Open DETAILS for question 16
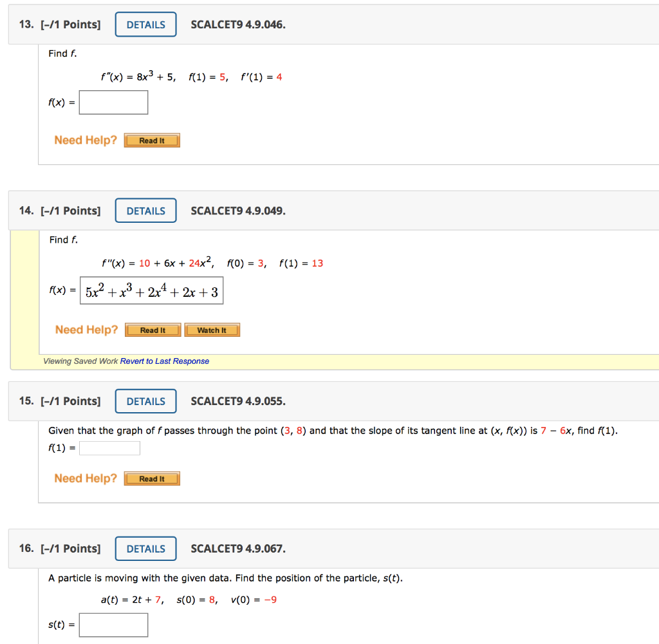This screenshot has height=644, width=659. point(145,548)
